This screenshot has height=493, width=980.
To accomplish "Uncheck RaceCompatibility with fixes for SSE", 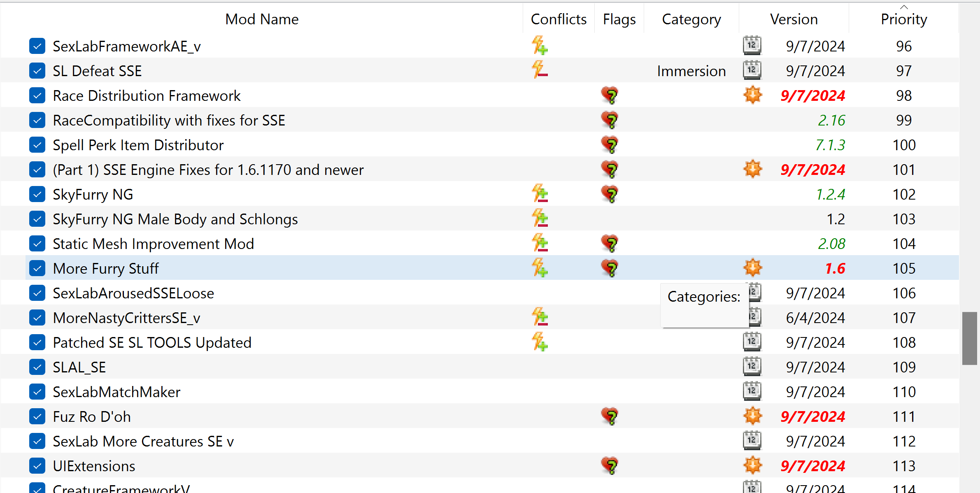I will tap(37, 120).
